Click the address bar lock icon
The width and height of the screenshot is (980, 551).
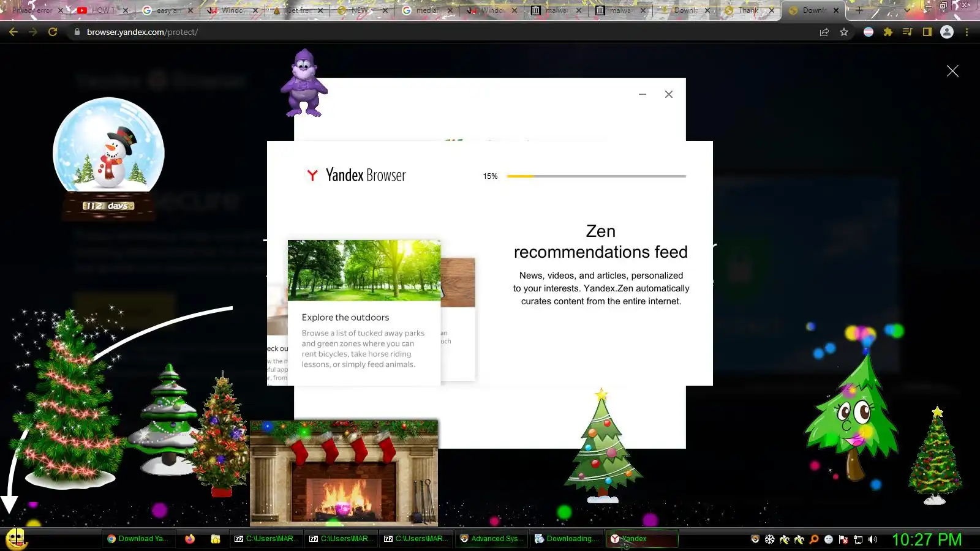(x=77, y=32)
